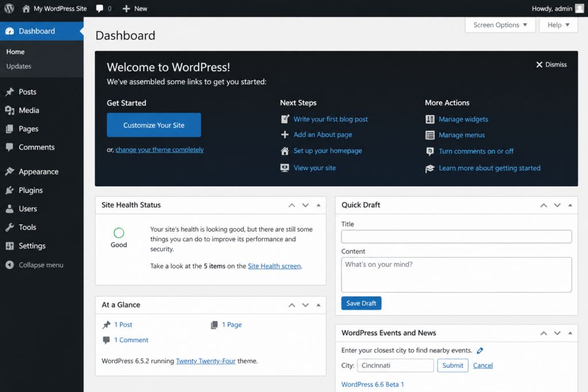The height and width of the screenshot is (392, 588).
Task: Click the edit icon beside Write your first blog post
Action: click(285, 119)
